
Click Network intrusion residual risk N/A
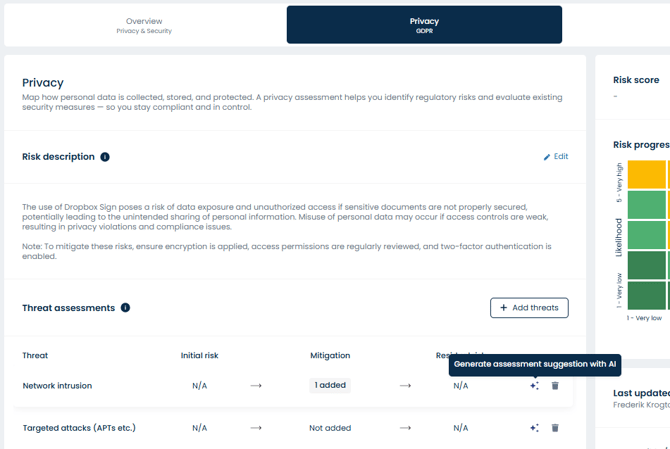[x=460, y=386]
